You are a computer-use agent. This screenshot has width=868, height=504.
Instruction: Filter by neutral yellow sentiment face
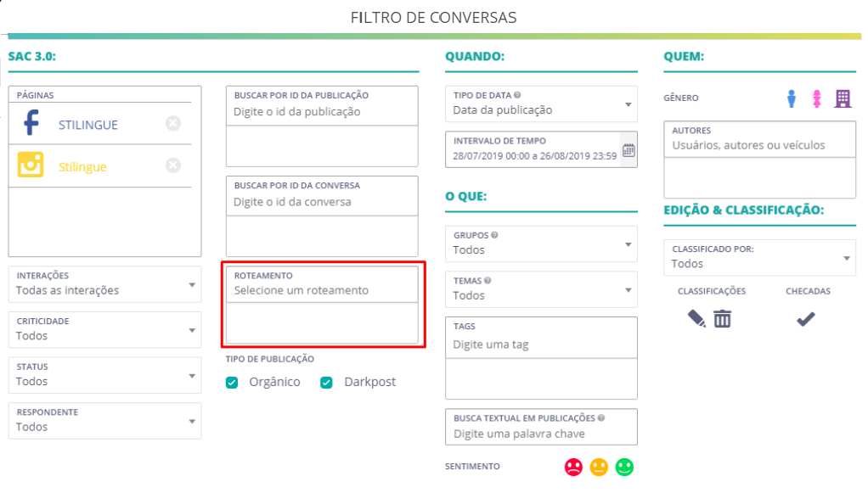point(599,467)
